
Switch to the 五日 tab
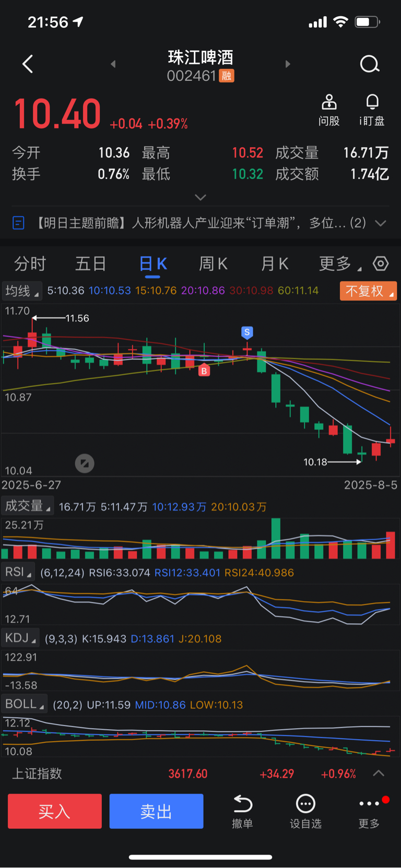(91, 264)
